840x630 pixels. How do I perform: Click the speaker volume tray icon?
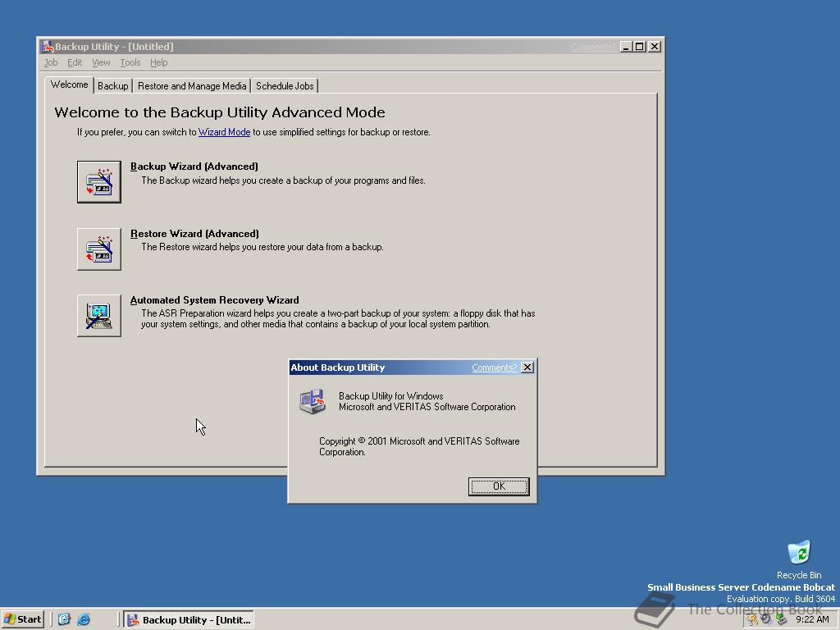pyautogui.click(x=767, y=619)
